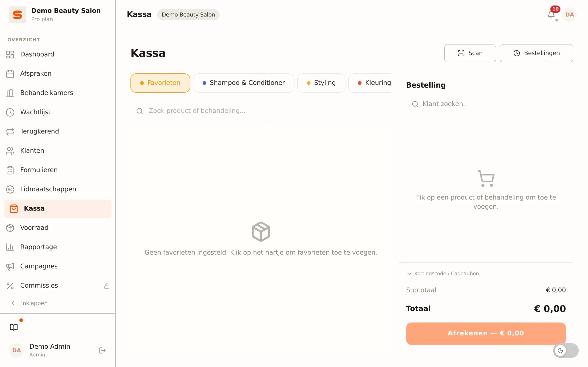The width and height of the screenshot is (588, 367).
Task: Open Voorraad via its box icon
Action: coord(10,228)
